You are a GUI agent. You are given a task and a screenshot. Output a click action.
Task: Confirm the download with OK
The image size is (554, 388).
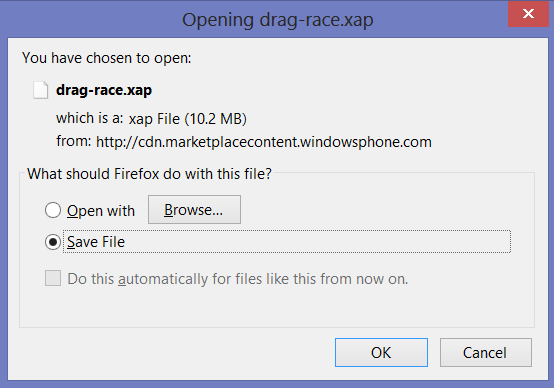pyautogui.click(x=381, y=352)
